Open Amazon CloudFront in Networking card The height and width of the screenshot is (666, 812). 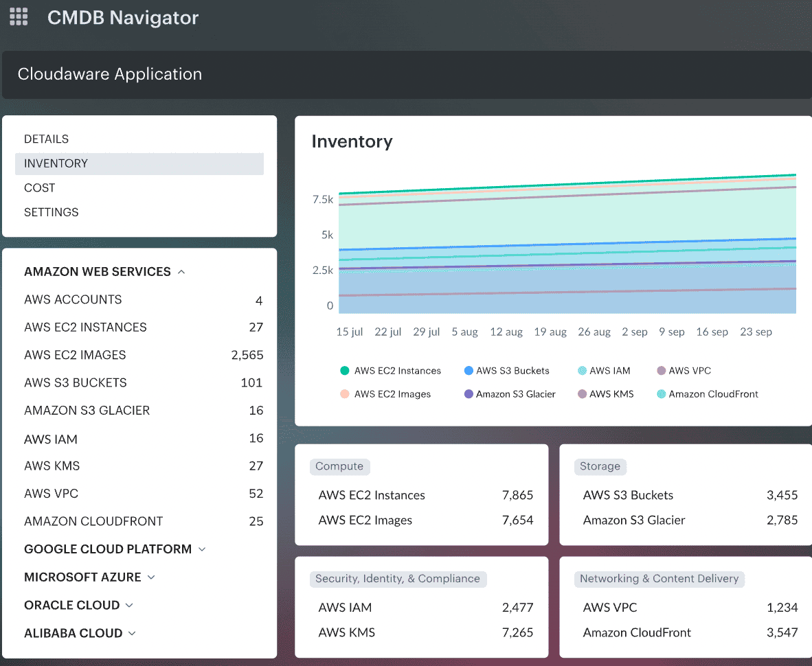tap(637, 632)
